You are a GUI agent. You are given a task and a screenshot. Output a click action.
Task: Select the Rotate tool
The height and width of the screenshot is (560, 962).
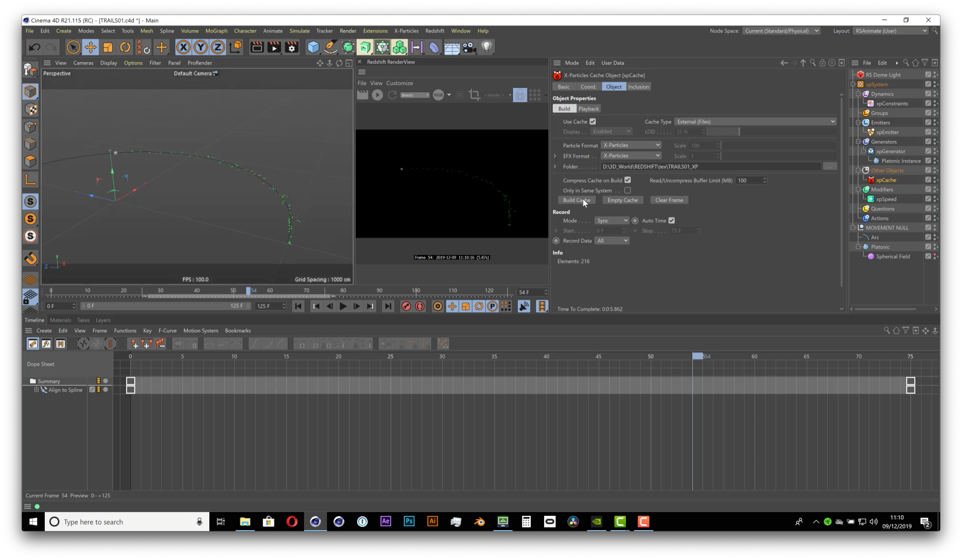click(125, 47)
